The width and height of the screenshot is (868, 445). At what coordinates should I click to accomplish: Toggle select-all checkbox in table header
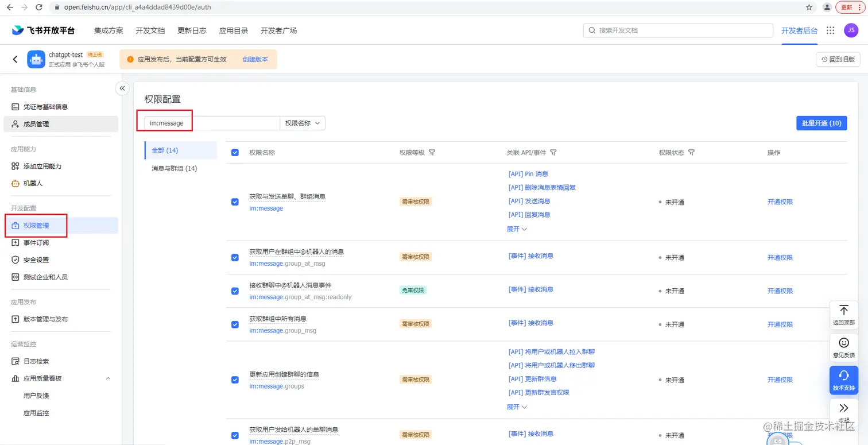tap(235, 153)
